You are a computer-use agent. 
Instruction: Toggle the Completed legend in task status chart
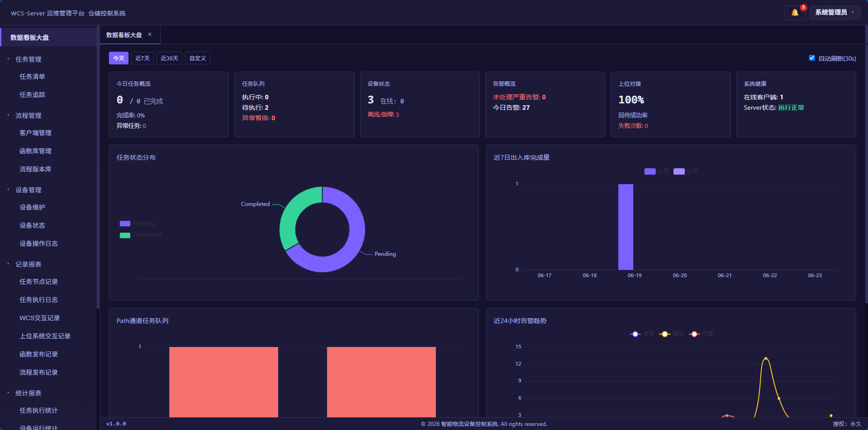141,235
